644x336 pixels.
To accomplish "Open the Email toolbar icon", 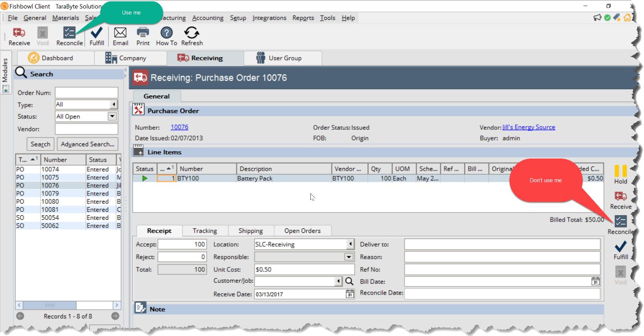I will (x=120, y=33).
